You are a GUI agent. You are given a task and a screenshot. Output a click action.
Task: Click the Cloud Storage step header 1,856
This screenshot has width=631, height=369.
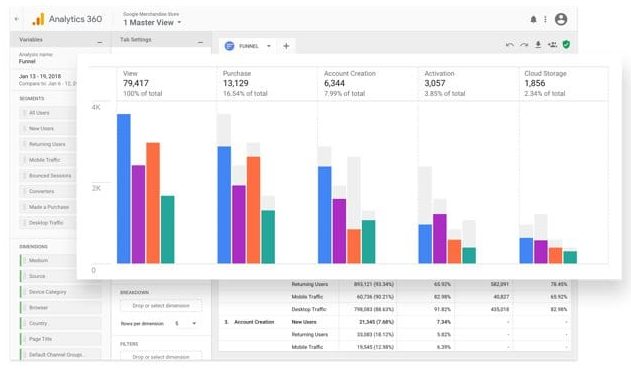pos(564,83)
